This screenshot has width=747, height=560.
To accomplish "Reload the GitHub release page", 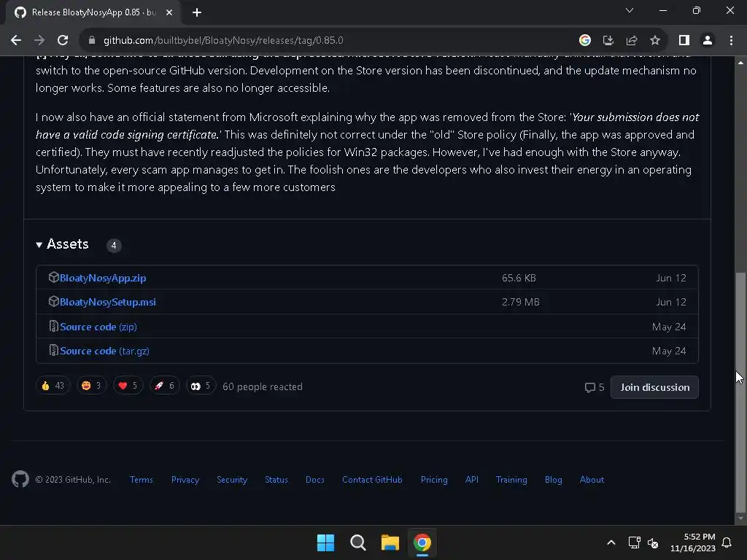I will (63, 41).
